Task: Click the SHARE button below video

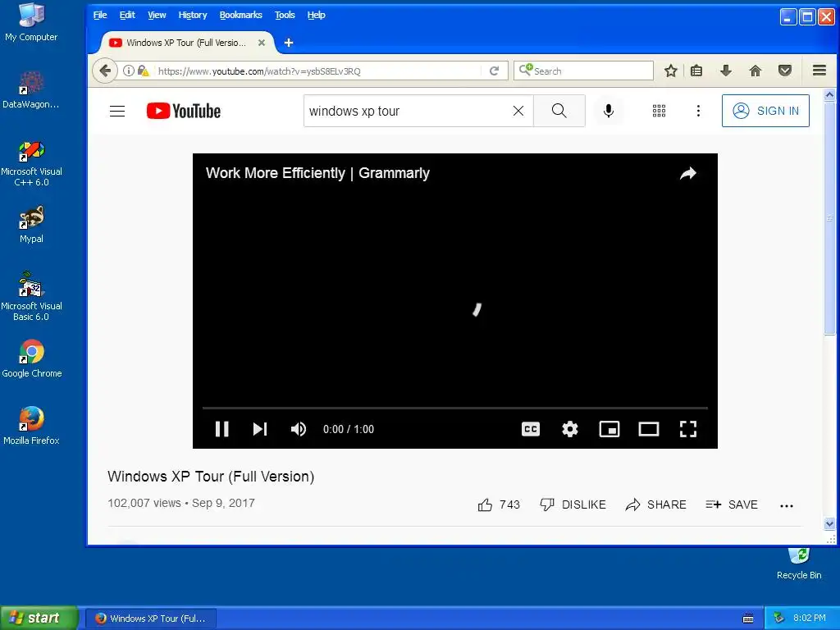Action: click(655, 504)
